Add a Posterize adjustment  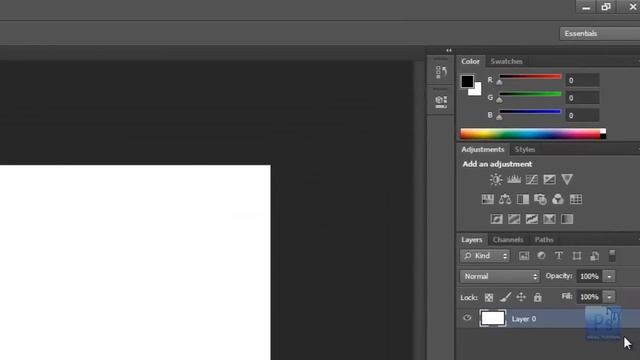click(514, 219)
